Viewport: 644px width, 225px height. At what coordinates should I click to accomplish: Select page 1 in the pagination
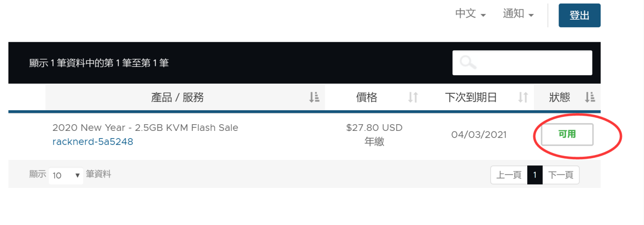coord(535,175)
